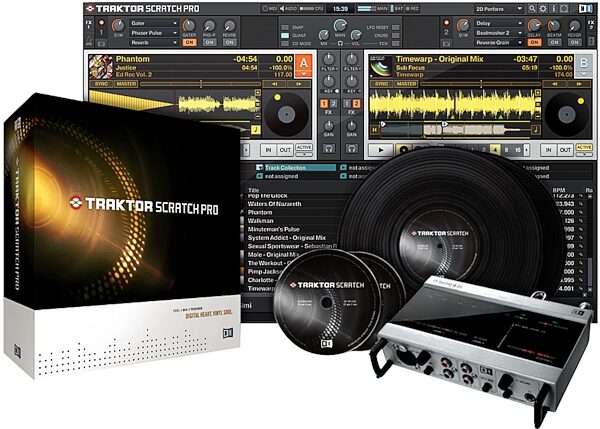
Task: Click the REC indicator in header
Action: [x=412, y=8]
